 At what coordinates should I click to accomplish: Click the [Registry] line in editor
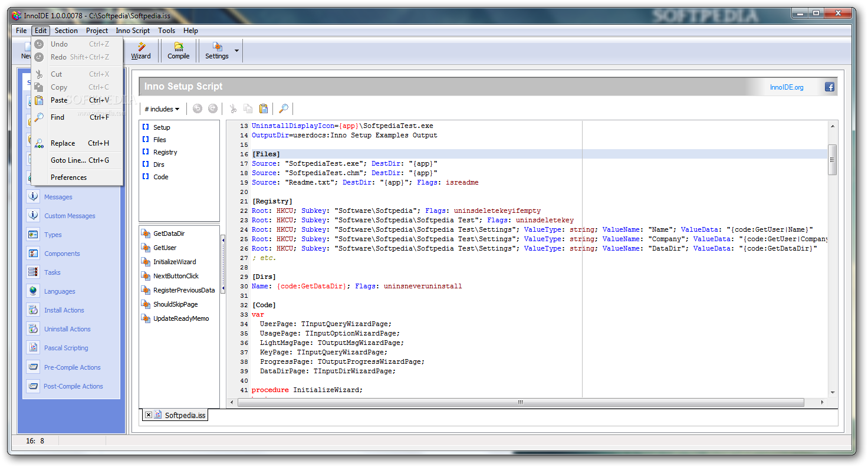pyautogui.click(x=272, y=201)
